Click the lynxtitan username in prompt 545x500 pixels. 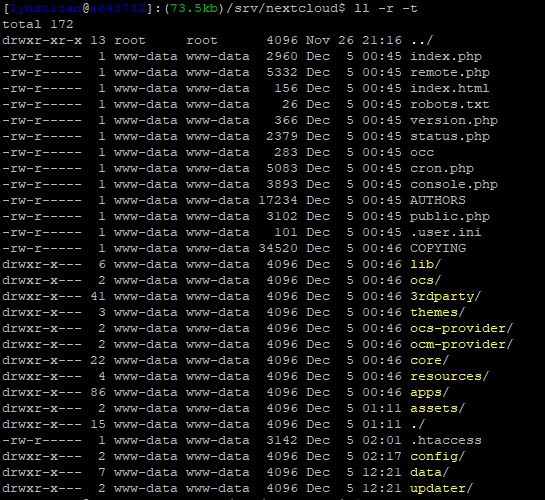tap(46, 8)
